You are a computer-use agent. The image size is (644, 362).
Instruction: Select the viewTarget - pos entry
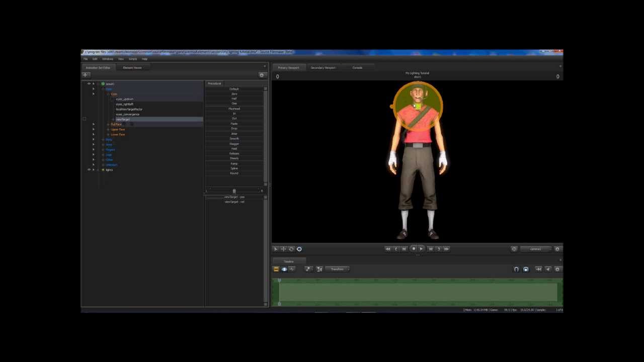click(x=234, y=197)
